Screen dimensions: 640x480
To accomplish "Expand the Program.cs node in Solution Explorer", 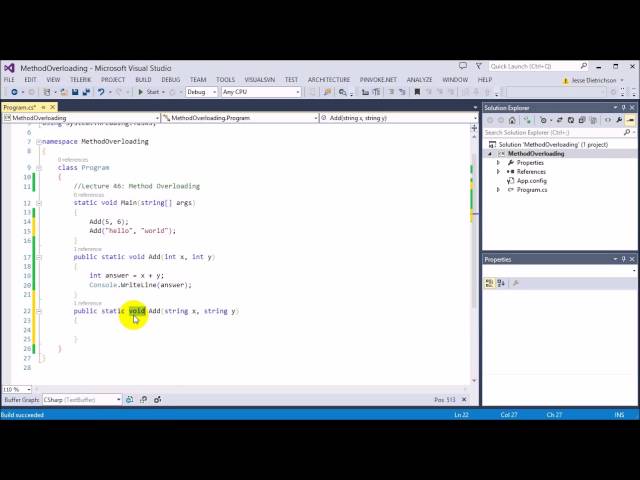I will (x=498, y=190).
